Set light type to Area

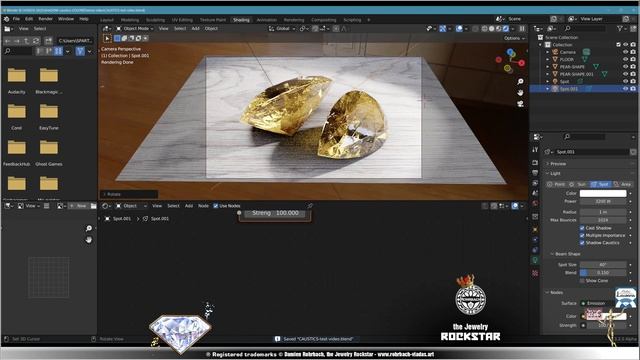622,184
